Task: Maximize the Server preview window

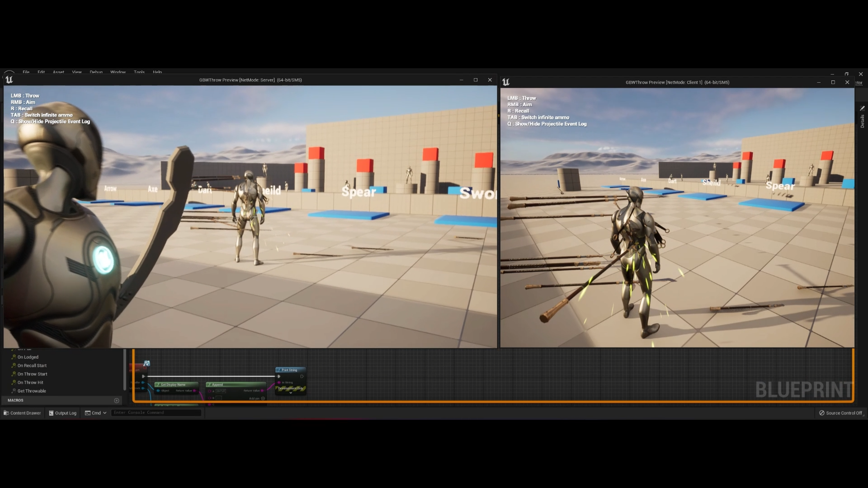Action: pos(476,80)
